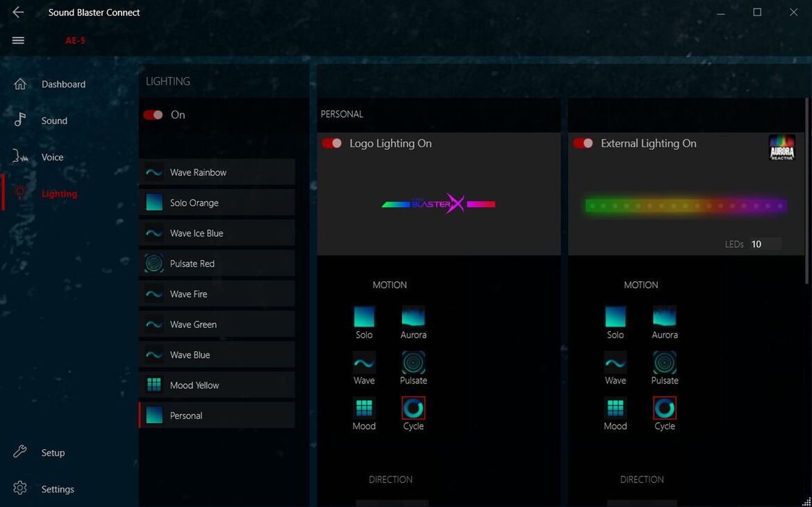Select Wave motion for Logo Lighting
The width and height of the screenshot is (812, 507).
pyautogui.click(x=364, y=363)
